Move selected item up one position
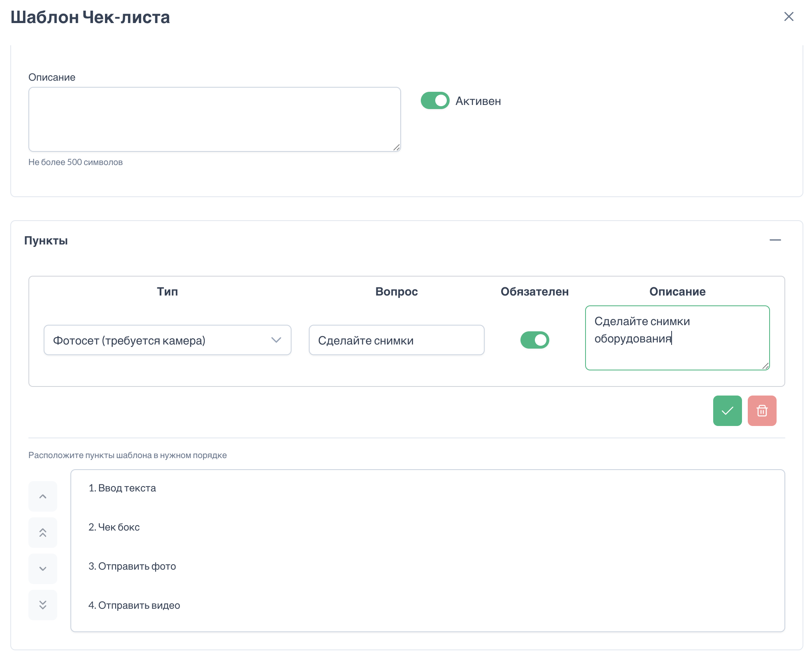This screenshot has height=661, width=812. click(43, 496)
